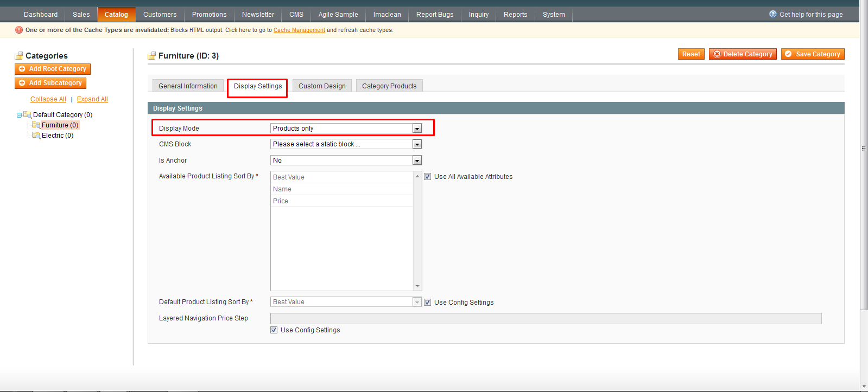
Task: Open the Imaclean menu
Action: point(387,15)
